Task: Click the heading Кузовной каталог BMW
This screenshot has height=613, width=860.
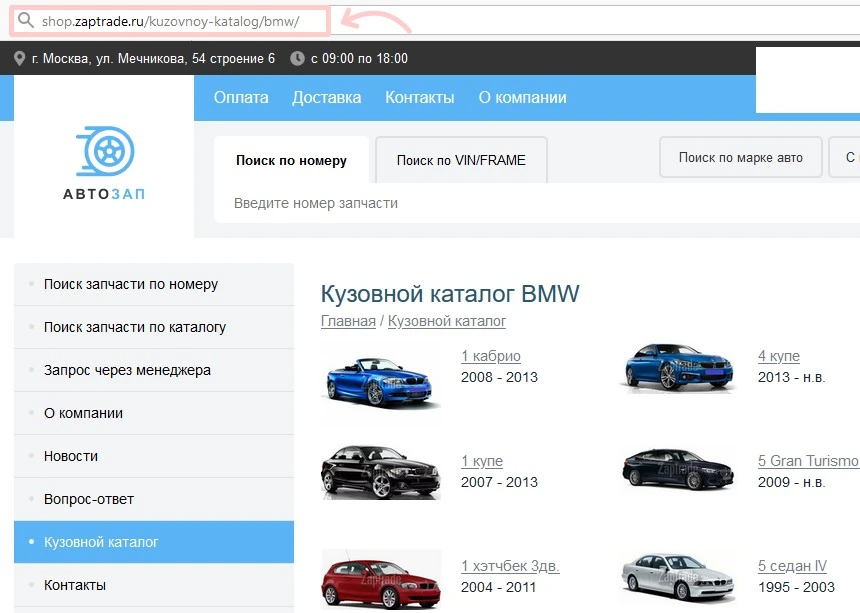Action: click(x=450, y=294)
